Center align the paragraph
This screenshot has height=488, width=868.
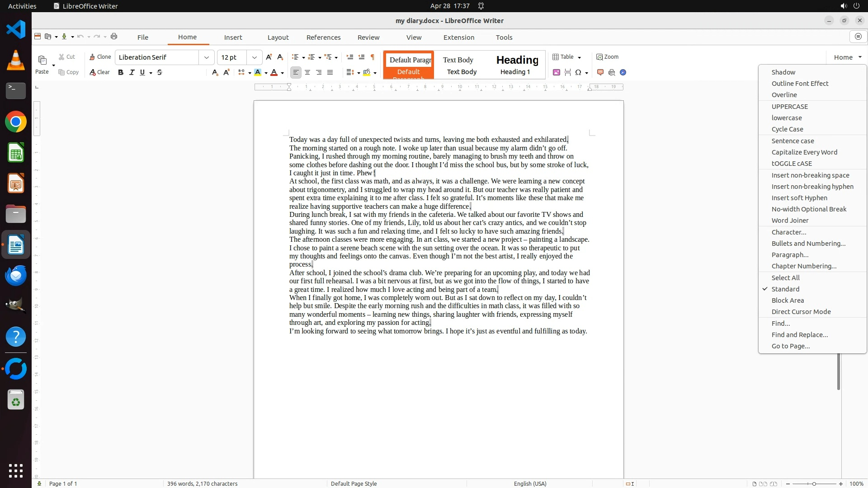307,72
